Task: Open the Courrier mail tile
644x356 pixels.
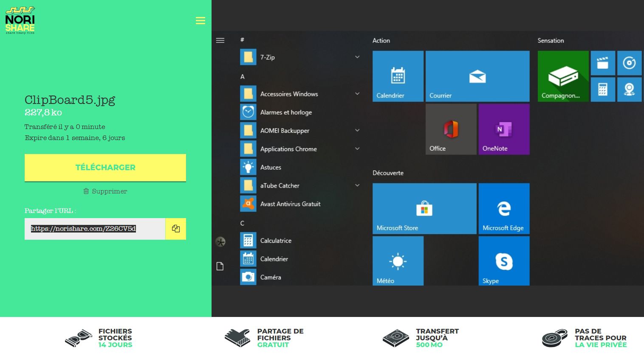Action: (477, 76)
